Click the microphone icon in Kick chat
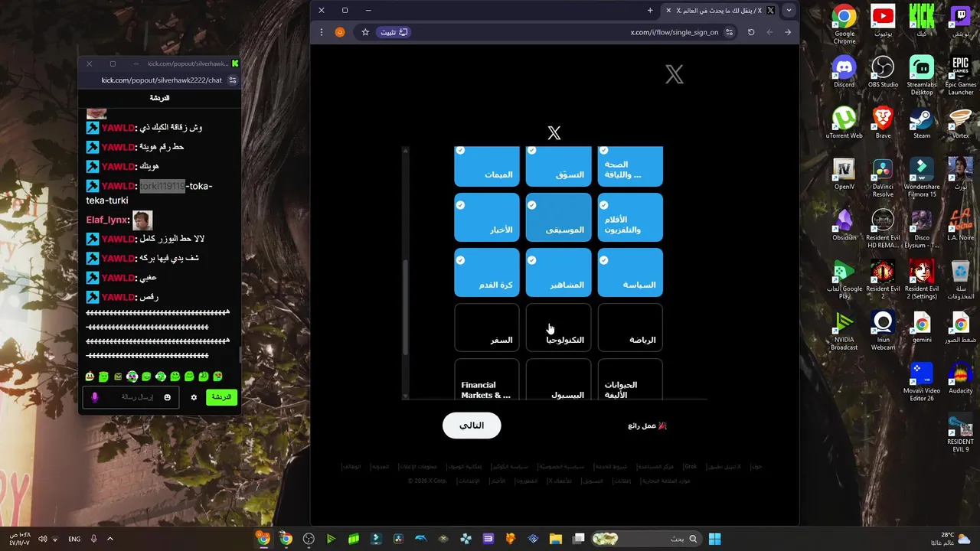Image resolution: width=980 pixels, height=551 pixels. click(x=95, y=397)
